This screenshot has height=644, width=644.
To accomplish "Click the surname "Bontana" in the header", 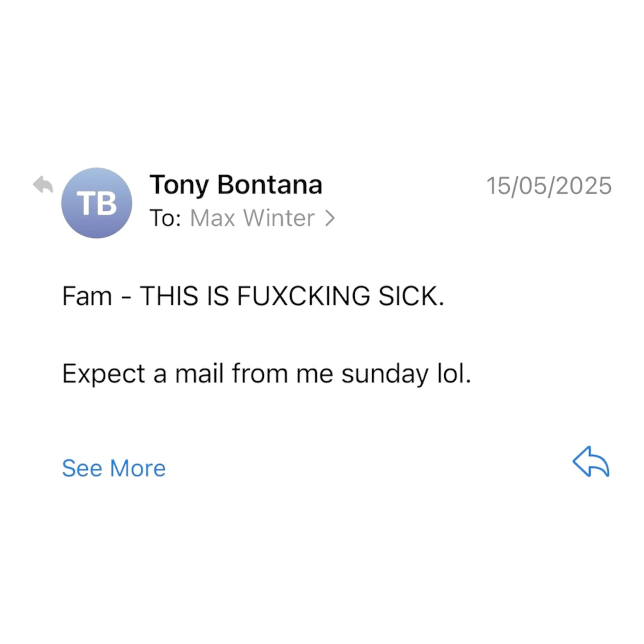I will point(270,185).
